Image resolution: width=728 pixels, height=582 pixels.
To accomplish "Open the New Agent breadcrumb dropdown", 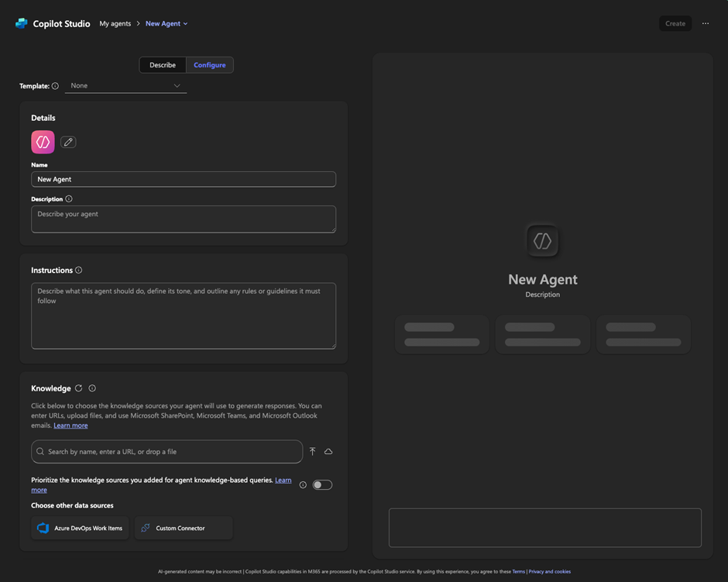I will (x=167, y=24).
